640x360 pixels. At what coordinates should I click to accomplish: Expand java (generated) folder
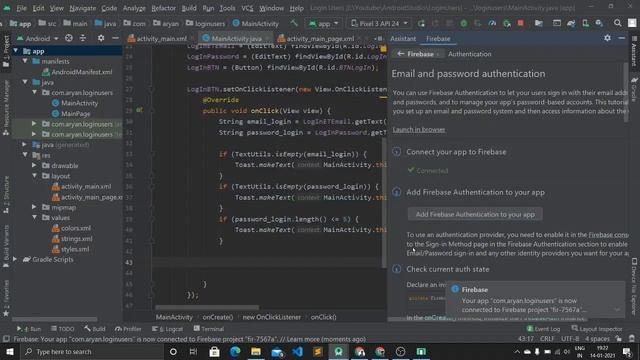pos(24,144)
